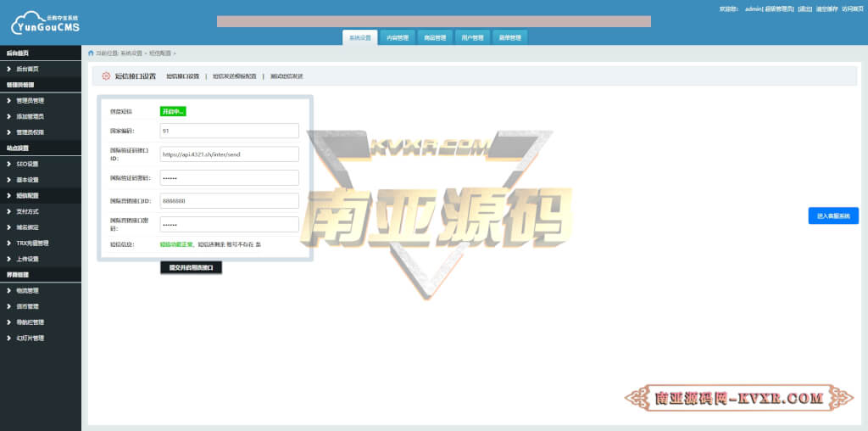The height and width of the screenshot is (431, 868).
Task: Click the chevron next to 支付方式
Action: (x=8, y=211)
